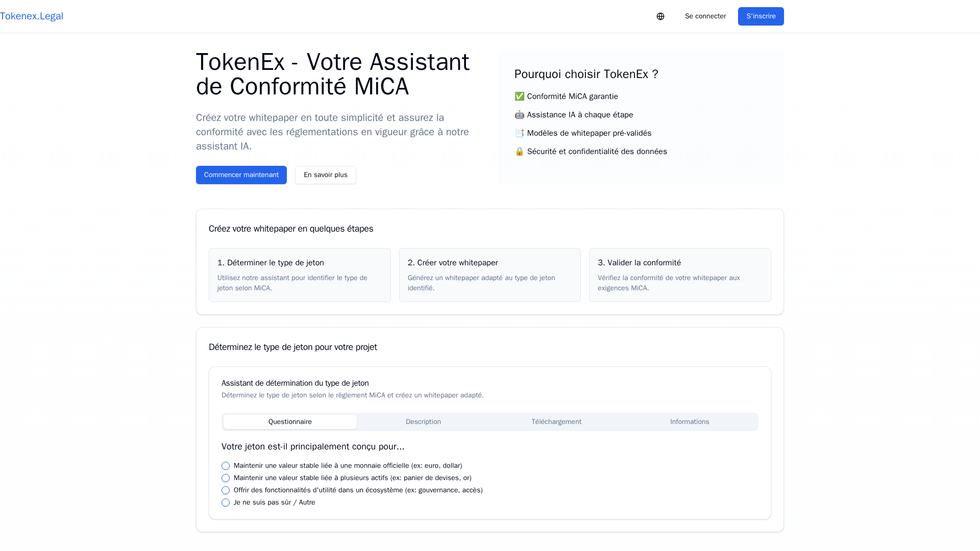This screenshot has width=980, height=551.
Task: Click the robot emoji icon
Action: (x=519, y=115)
